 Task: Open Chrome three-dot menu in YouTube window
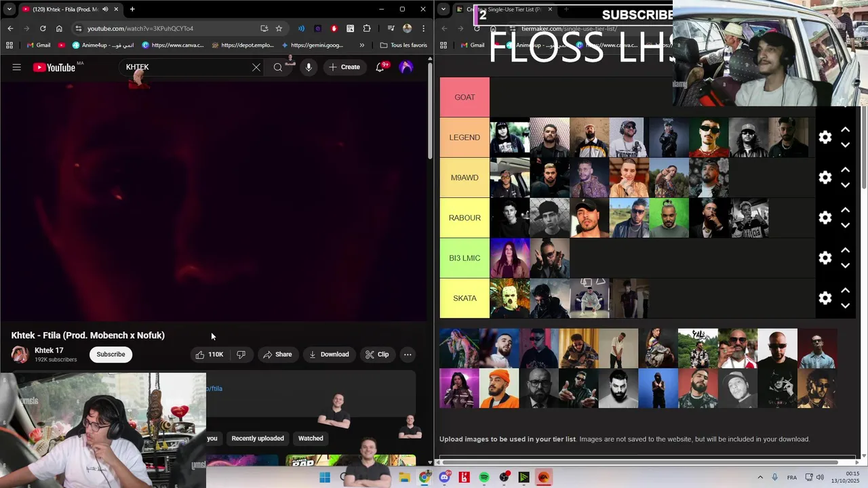click(x=424, y=28)
